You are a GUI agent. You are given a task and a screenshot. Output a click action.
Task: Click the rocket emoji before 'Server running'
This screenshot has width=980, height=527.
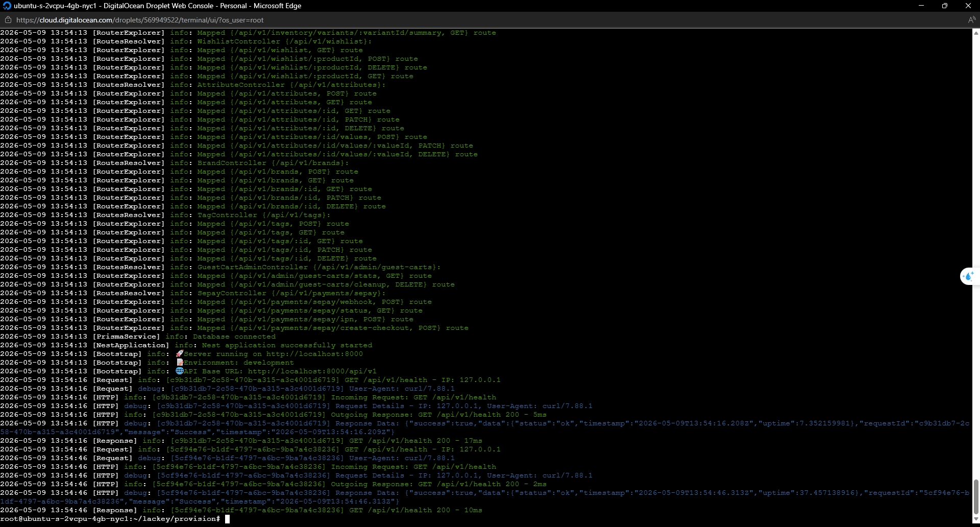point(179,354)
